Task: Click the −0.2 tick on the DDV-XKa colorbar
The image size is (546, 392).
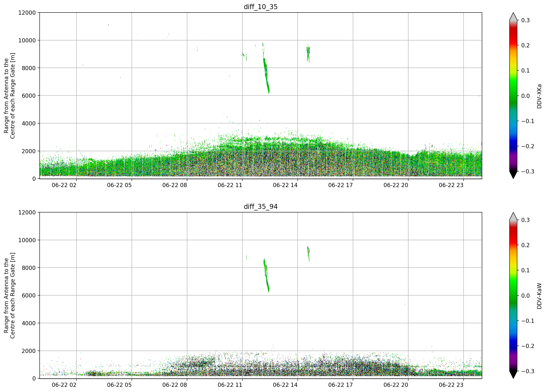Action: [528, 146]
